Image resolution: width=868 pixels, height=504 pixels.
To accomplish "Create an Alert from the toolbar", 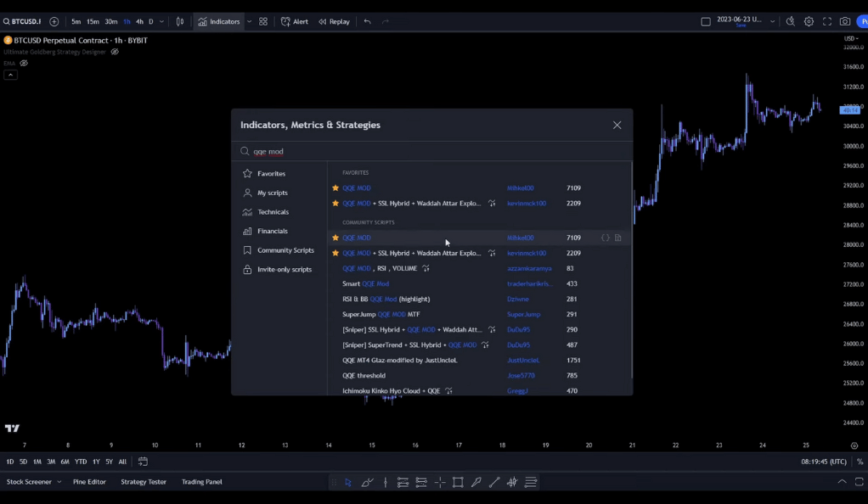I will coord(295,21).
